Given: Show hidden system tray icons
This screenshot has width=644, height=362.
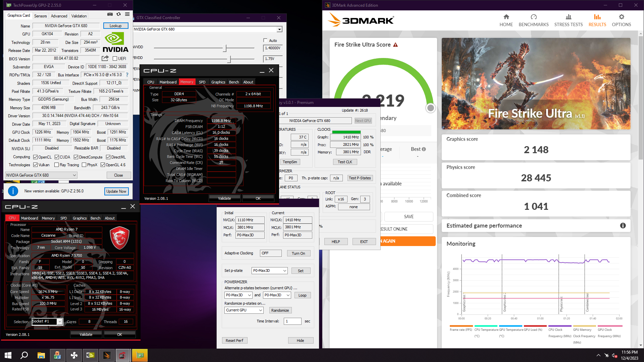Looking at the screenshot, I should (598, 355).
